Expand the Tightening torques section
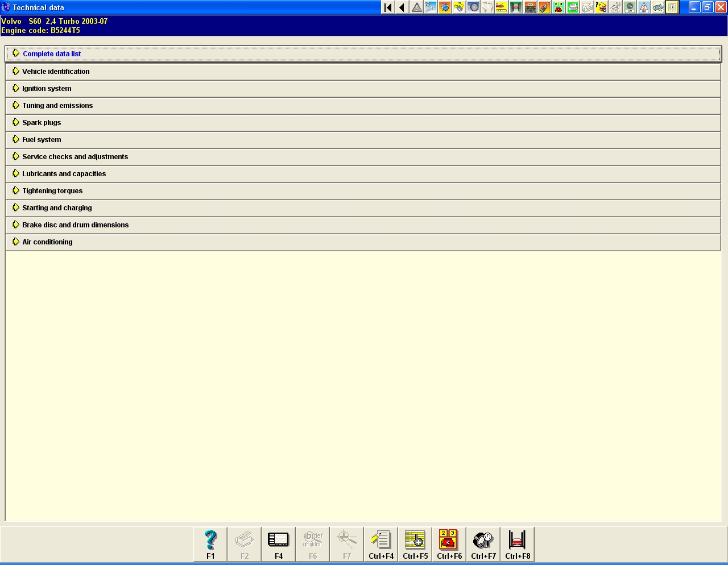The image size is (728, 565). (363, 191)
